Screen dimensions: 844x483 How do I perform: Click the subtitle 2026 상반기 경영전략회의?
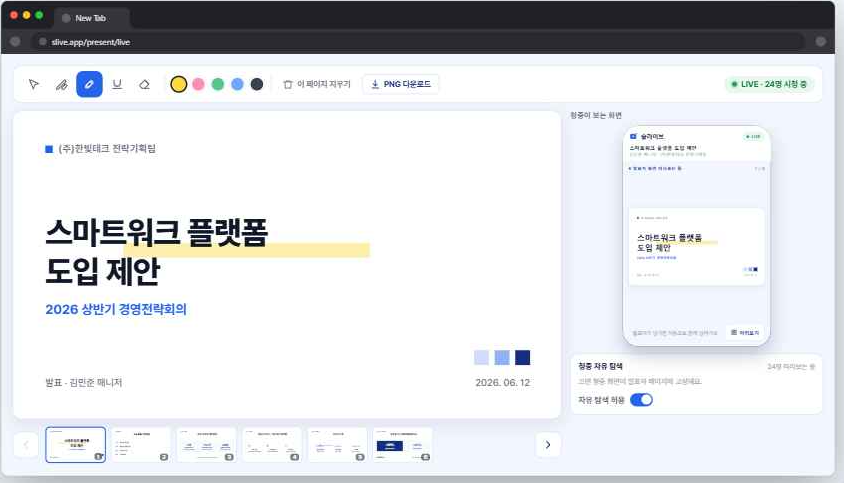pos(116,310)
